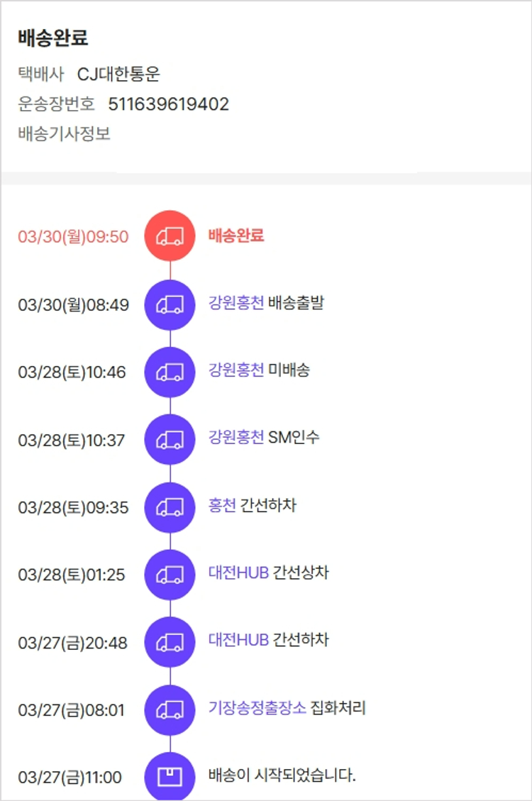Image resolution: width=532 pixels, height=801 pixels.
Task: Click the red truck icon for 배송완료
Action: (170, 236)
